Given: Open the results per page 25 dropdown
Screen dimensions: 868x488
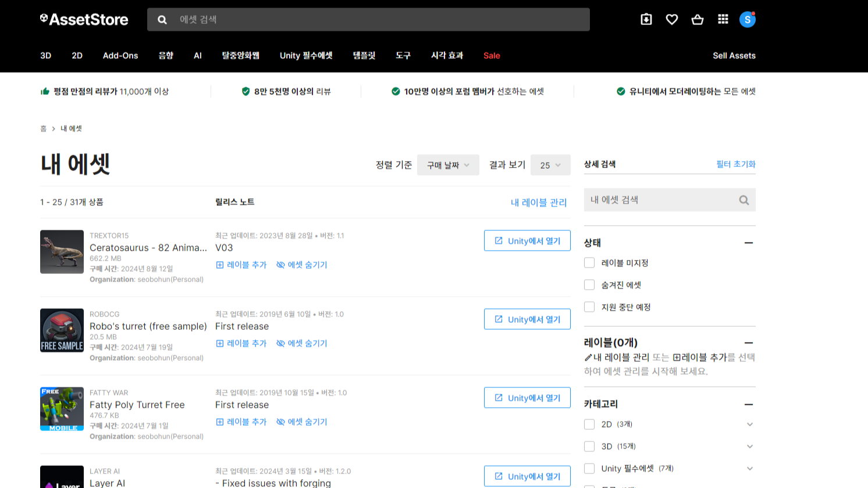Looking at the screenshot, I should [x=550, y=165].
